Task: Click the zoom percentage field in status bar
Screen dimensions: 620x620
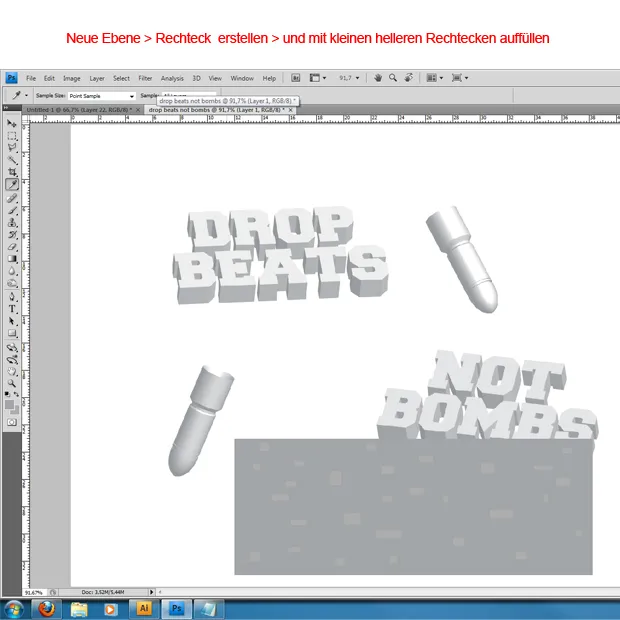Action: click(34, 592)
